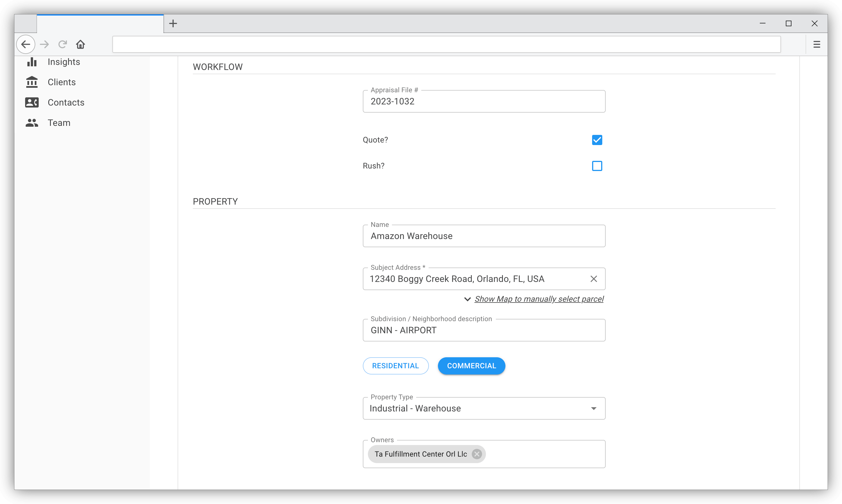Screen dimensions: 842x504
Task: Open Clients via the bank icon
Action: coord(32,82)
